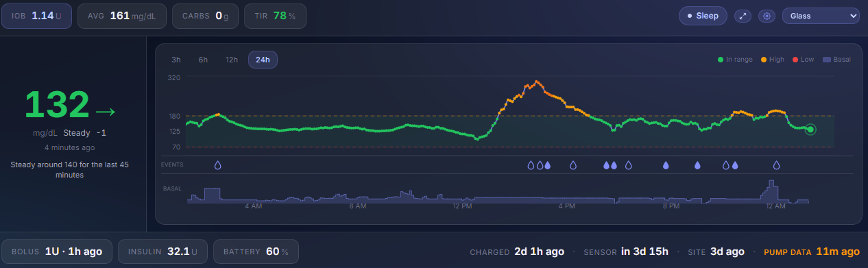Click the outlined droplet event after 6 PM

point(628,165)
